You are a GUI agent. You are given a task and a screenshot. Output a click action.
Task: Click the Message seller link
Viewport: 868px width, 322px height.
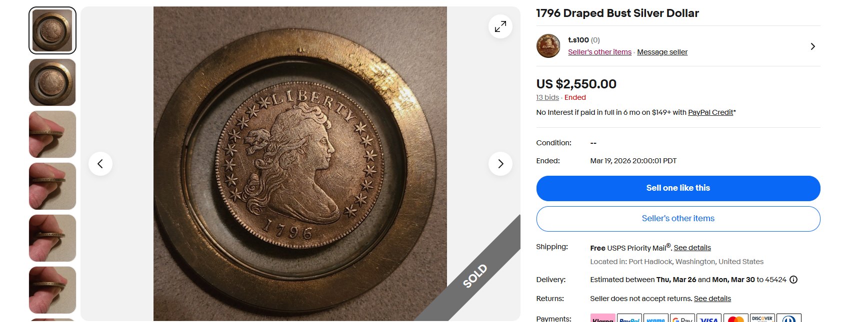coord(662,52)
